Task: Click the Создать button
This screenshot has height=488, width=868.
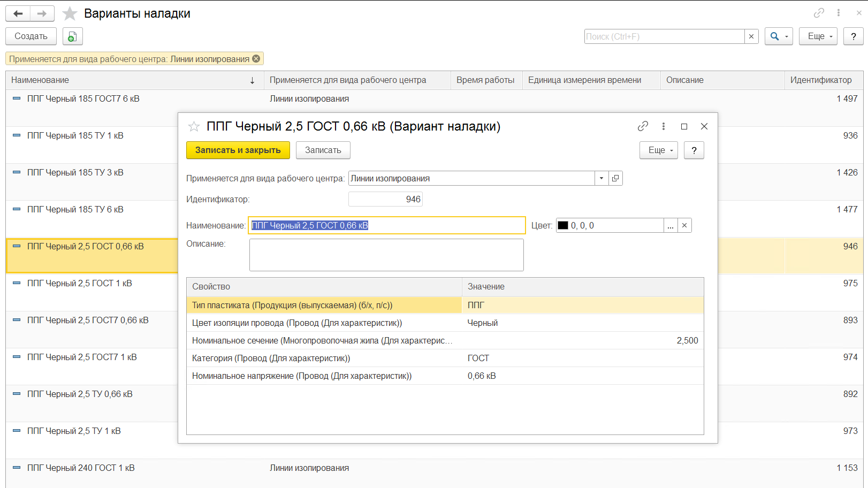Action: click(31, 36)
